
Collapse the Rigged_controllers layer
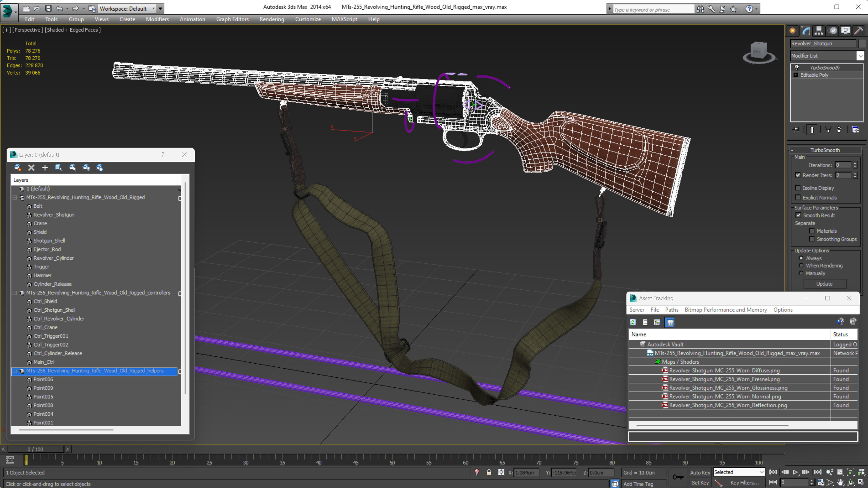pyautogui.click(x=15, y=293)
